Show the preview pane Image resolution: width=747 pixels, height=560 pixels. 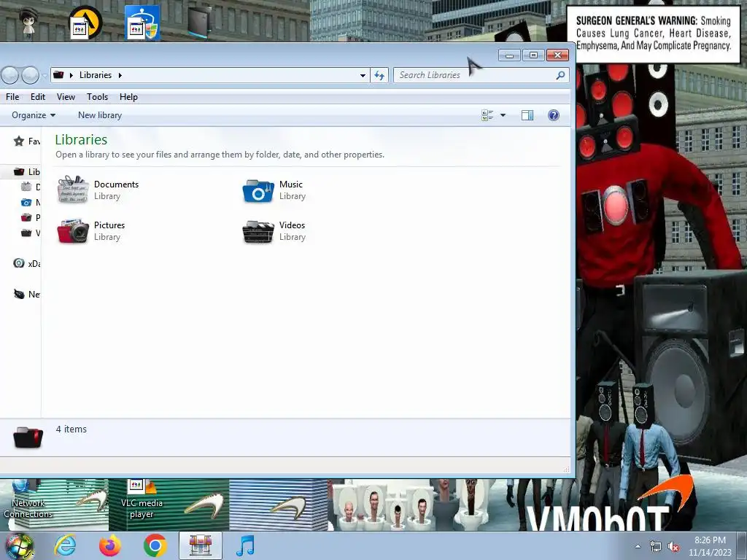(527, 115)
